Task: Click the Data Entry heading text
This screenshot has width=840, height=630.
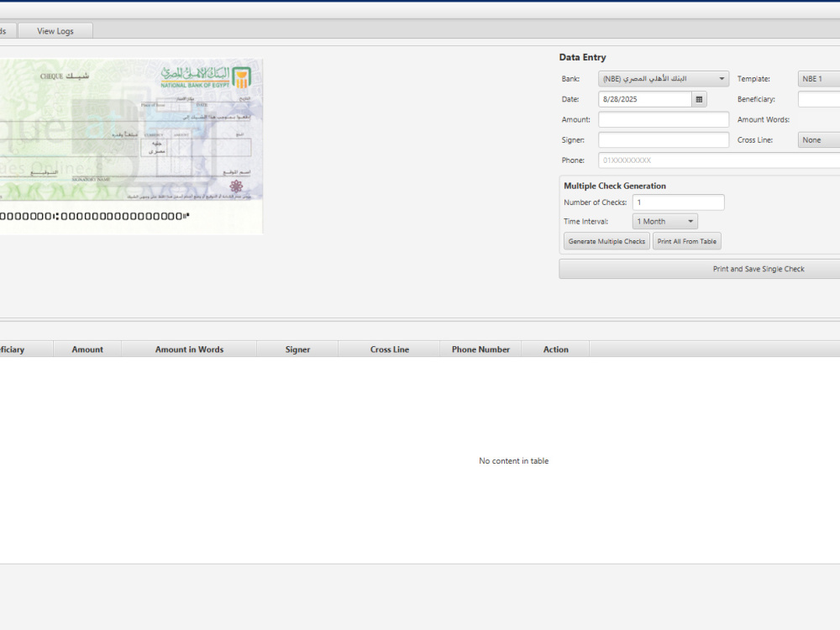Action: coord(582,57)
